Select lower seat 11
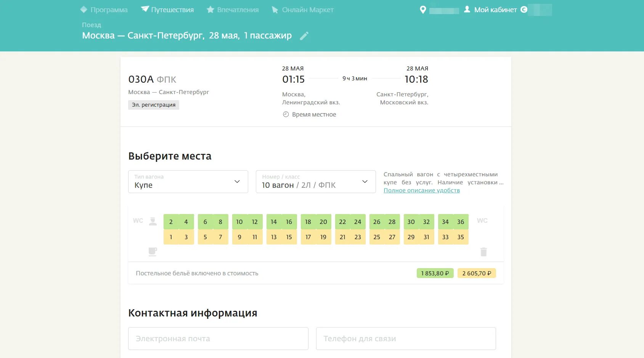The height and width of the screenshot is (358, 644). [255, 237]
